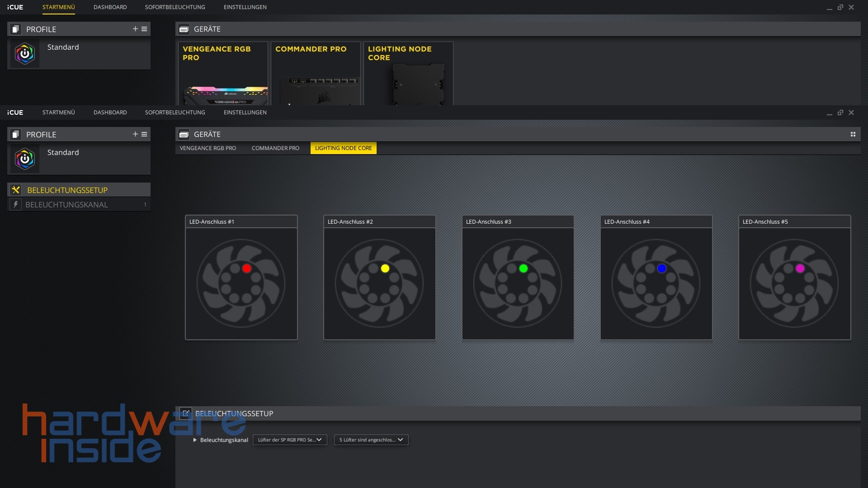This screenshot has width=868, height=488.
Task: Open Dashboard in the lower window menu
Action: click(110, 113)
